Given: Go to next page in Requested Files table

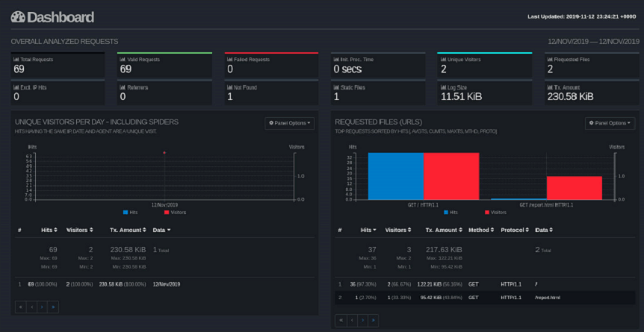Looking at the screenshot, I should click(362, 320).
